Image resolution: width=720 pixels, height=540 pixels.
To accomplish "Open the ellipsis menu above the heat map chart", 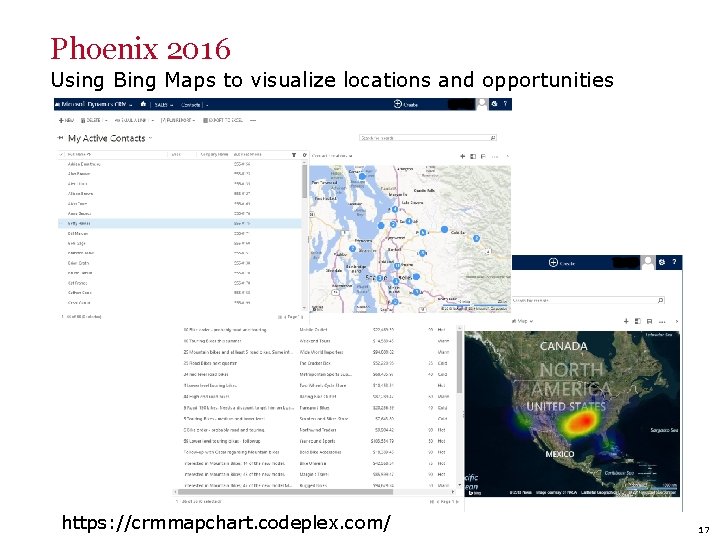I will tap(662, 322).
